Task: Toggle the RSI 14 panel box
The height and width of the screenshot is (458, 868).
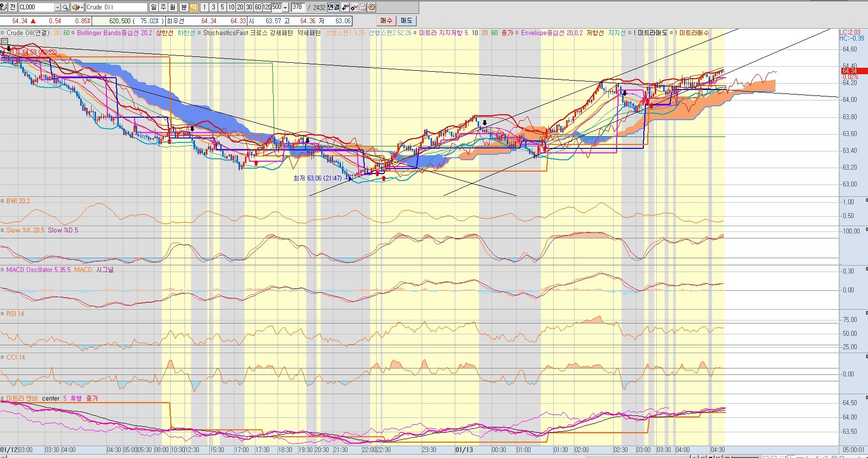Action: [2, 314]
